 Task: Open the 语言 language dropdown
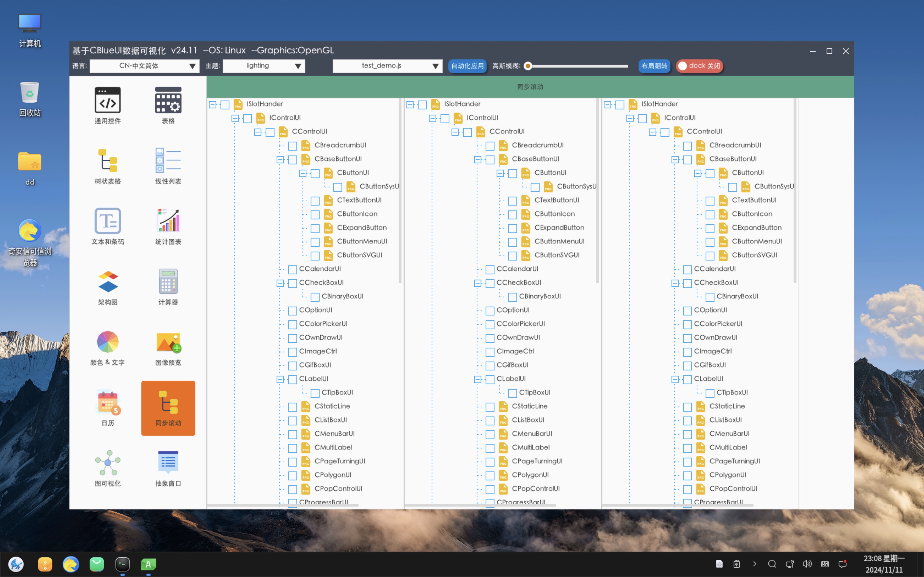pos(144,66)
